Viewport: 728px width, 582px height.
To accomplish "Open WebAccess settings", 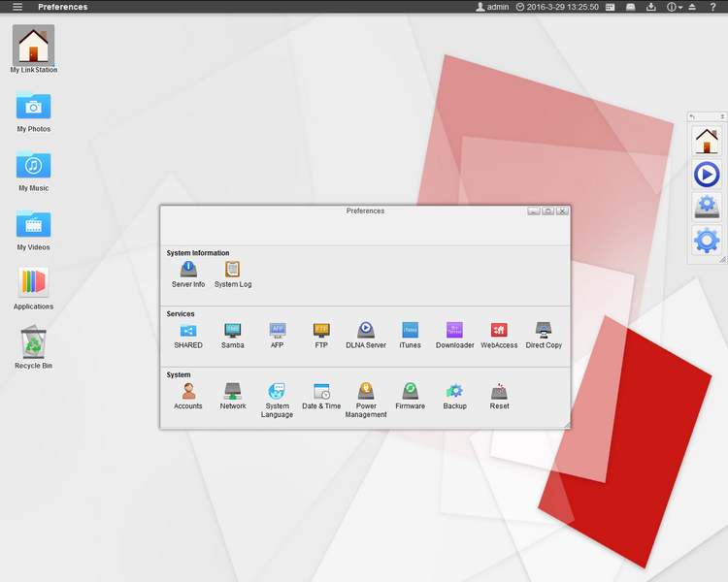I will point(499,331).
